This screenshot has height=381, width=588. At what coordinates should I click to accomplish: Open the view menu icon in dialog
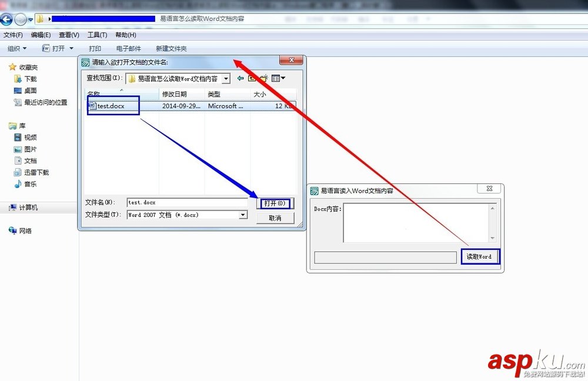pyautogui.click(x=278, y=78)
